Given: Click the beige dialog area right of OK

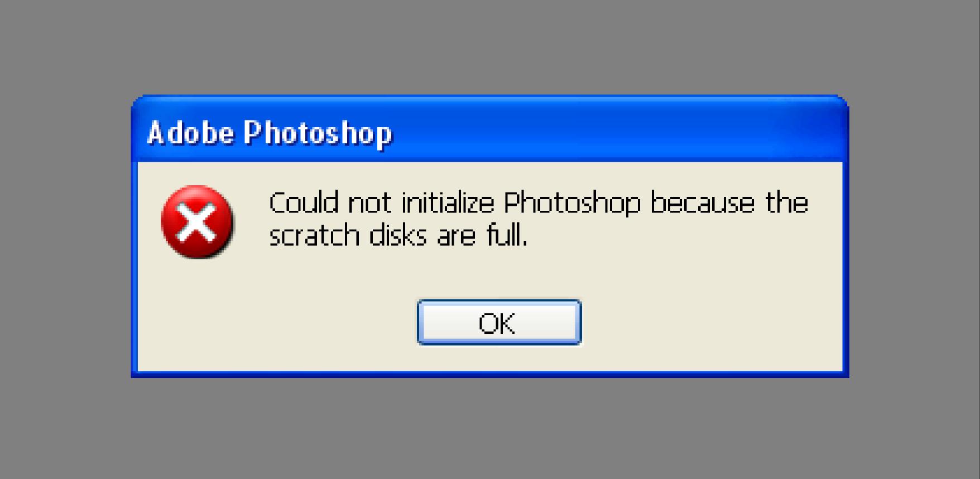Looking at the screenshot, I should click(712, 322).
